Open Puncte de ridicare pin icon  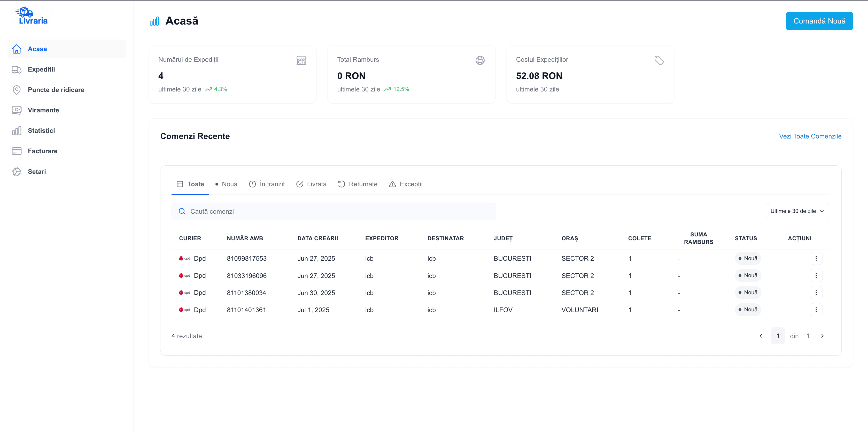pyautogui.click(x=17, y=90)
